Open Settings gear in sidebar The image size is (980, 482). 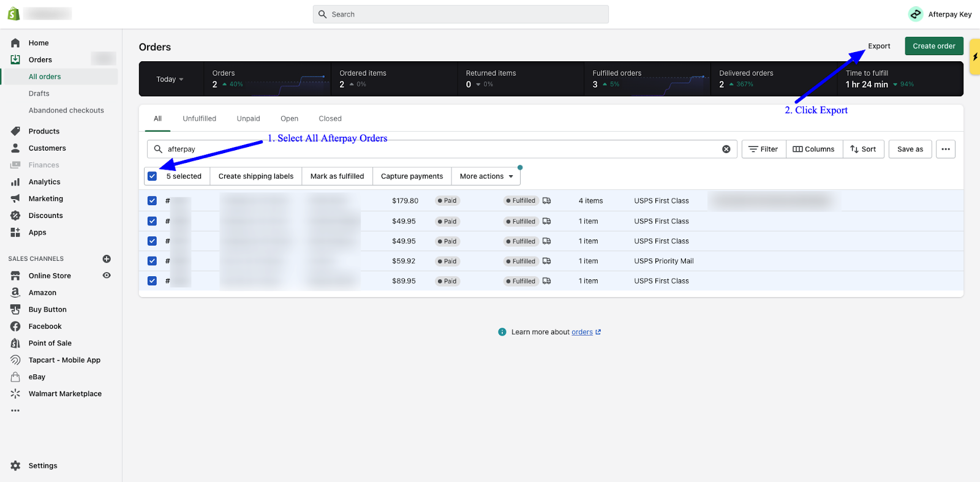click(15, 465)
